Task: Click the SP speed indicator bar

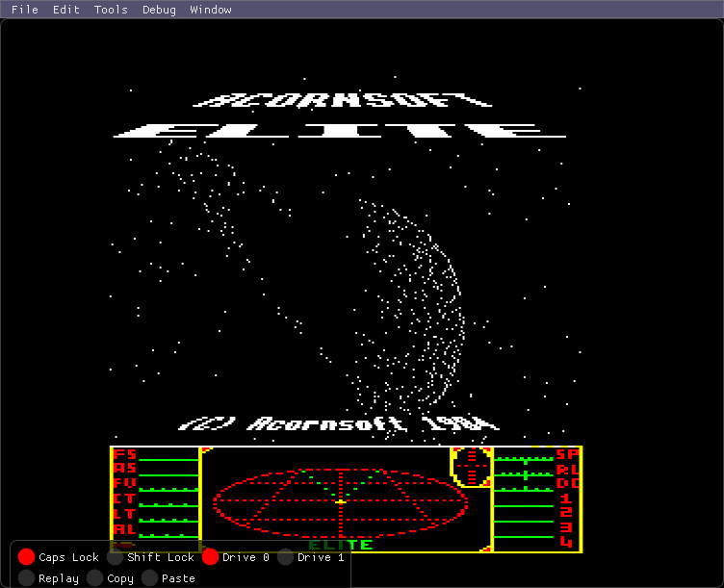Action: [524, 459]
